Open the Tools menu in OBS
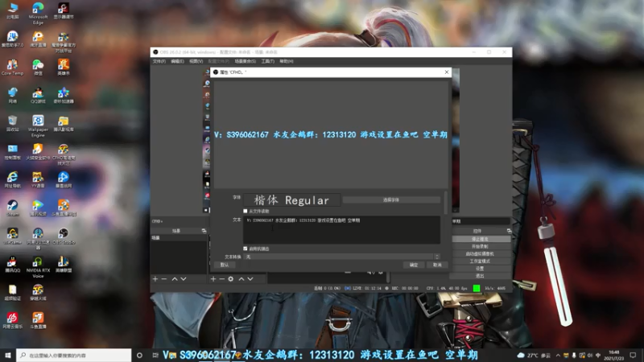644x362 pixels. point(268,61)
